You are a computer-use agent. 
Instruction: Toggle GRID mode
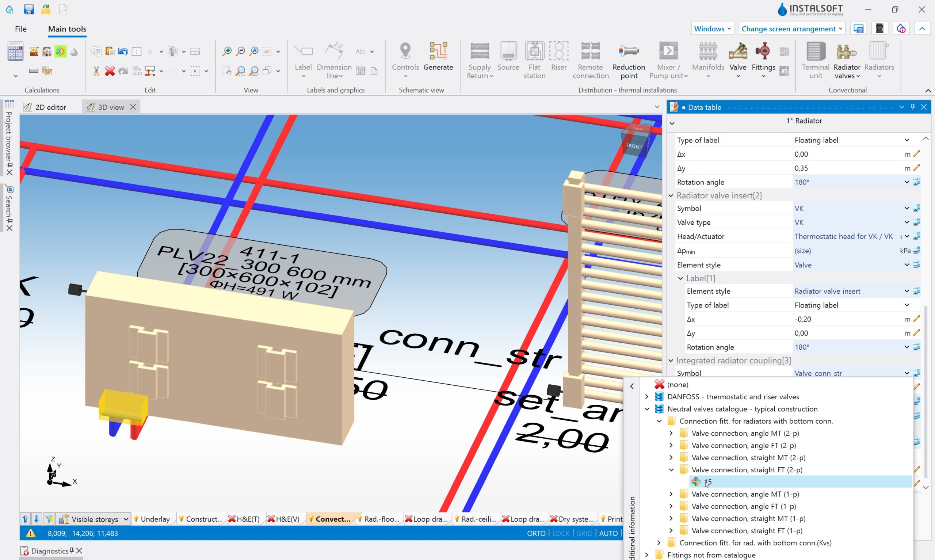click(x=584, y=533)
